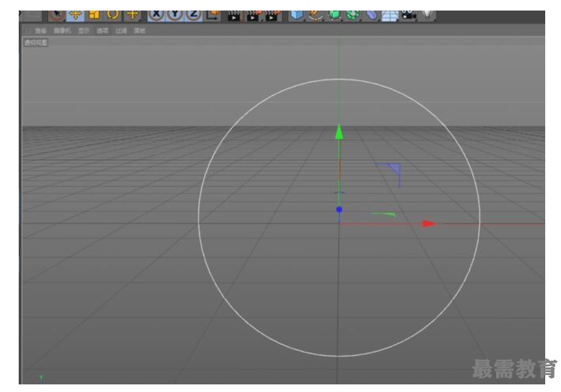Image resolution: width=561 pixels, height=392 pixels.
Task: Add a Light object
Action: pyautogui.click(x=428, y=15)
